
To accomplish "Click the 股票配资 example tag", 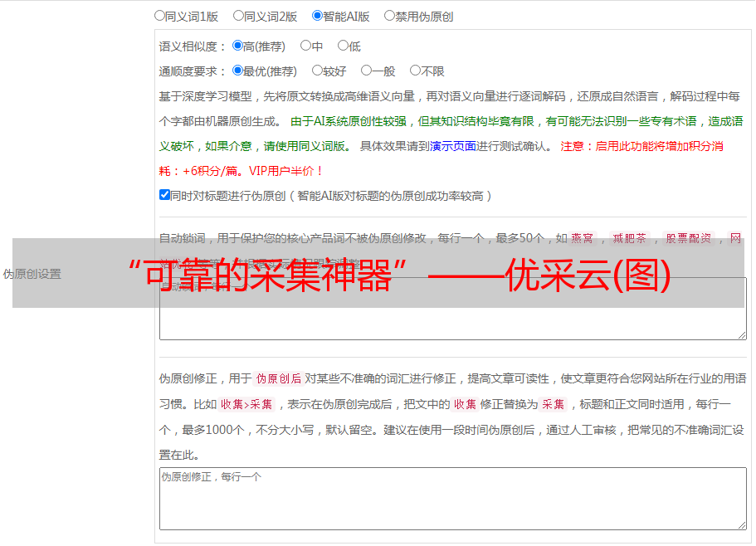I will (689, 238).
